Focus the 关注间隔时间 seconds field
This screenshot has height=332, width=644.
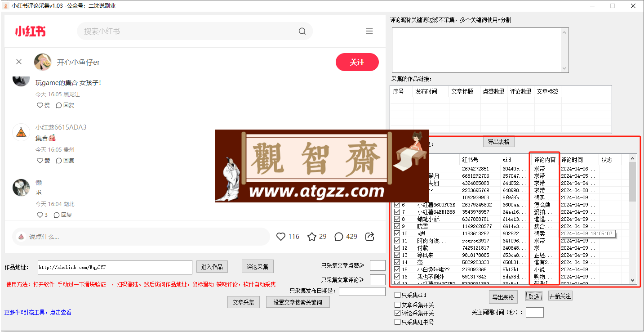[534, 312]
